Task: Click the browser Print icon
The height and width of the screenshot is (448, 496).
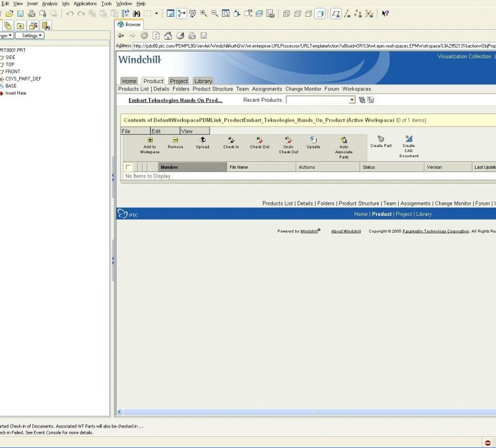Action: tap(192, 35)
